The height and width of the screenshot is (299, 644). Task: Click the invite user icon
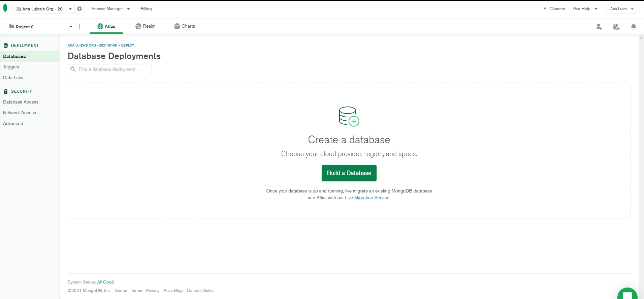(599, 27)
